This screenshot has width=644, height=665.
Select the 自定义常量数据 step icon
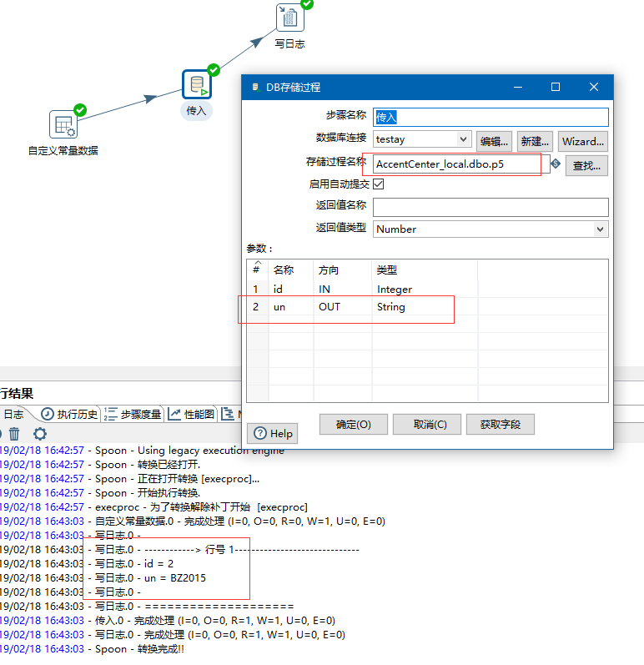pos(63,124)
